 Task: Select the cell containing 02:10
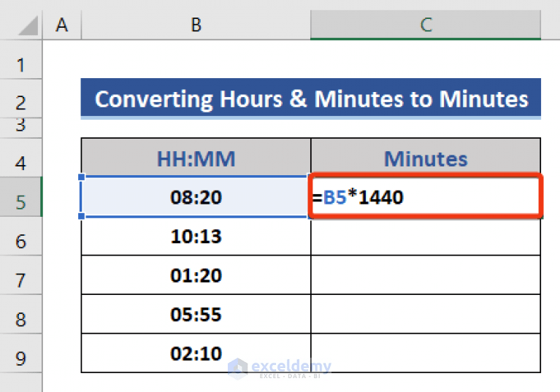196,353
